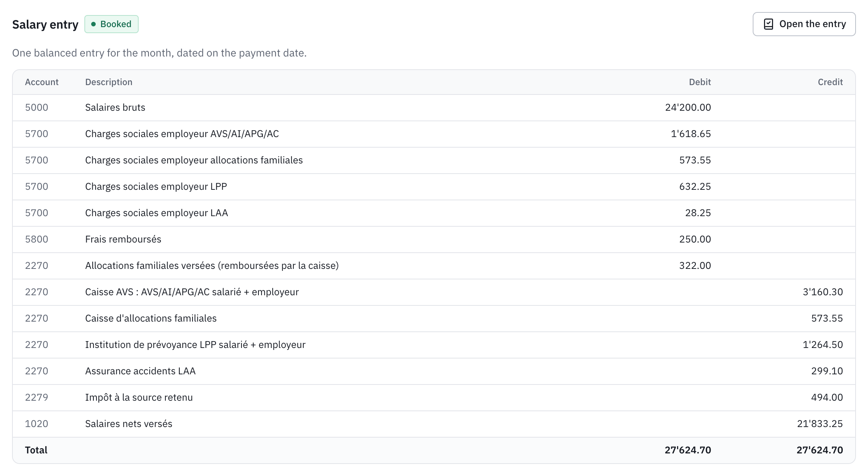Click debit amount 28.25
This screenshot has width=868, height=476.
tap(698, 213)
